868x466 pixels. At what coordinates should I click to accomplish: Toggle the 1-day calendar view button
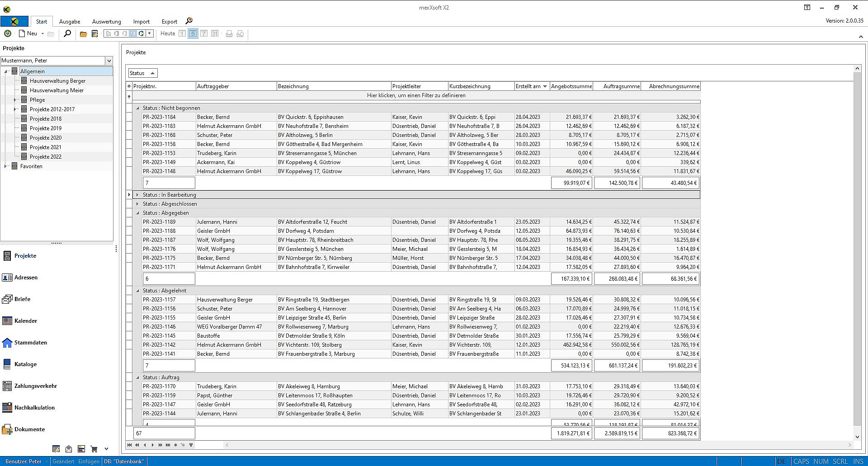coord(182,33)
